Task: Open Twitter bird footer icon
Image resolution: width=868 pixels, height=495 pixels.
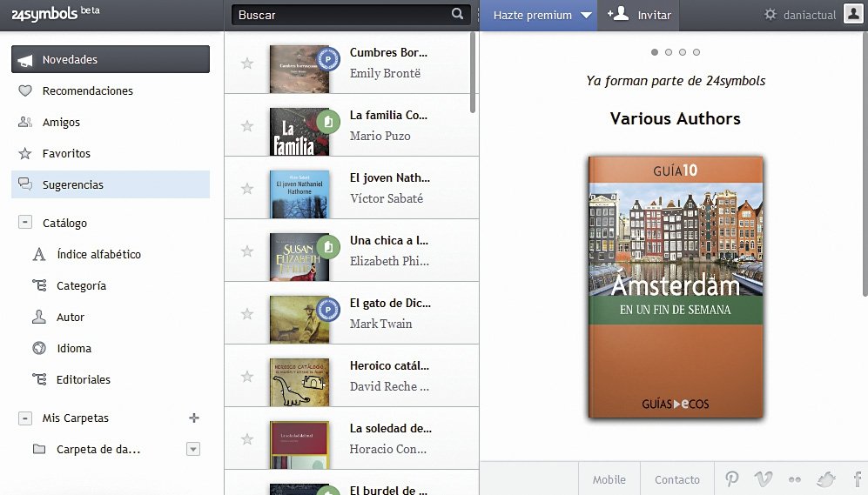Action: click(826, 479)
